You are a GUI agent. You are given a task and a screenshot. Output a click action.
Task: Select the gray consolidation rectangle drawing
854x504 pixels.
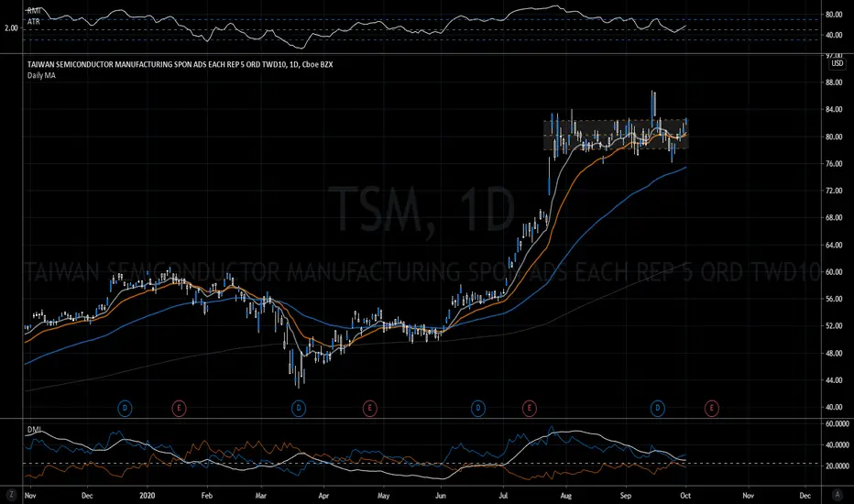pos(616,135)
